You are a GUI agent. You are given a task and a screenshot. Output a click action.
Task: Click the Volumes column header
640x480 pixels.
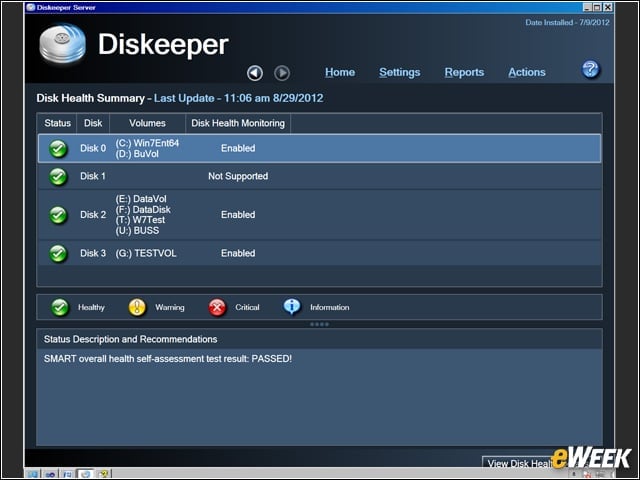click(x=147, y=123)
